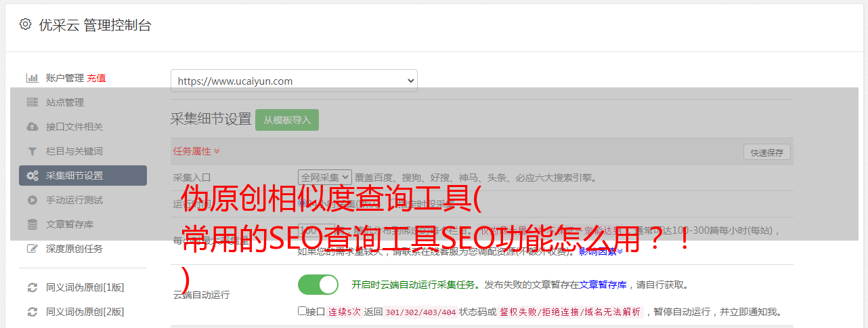The height and width of the screenshot is (328, 868).
Task: Click the 快速保存 button
Action: [766, 152]
